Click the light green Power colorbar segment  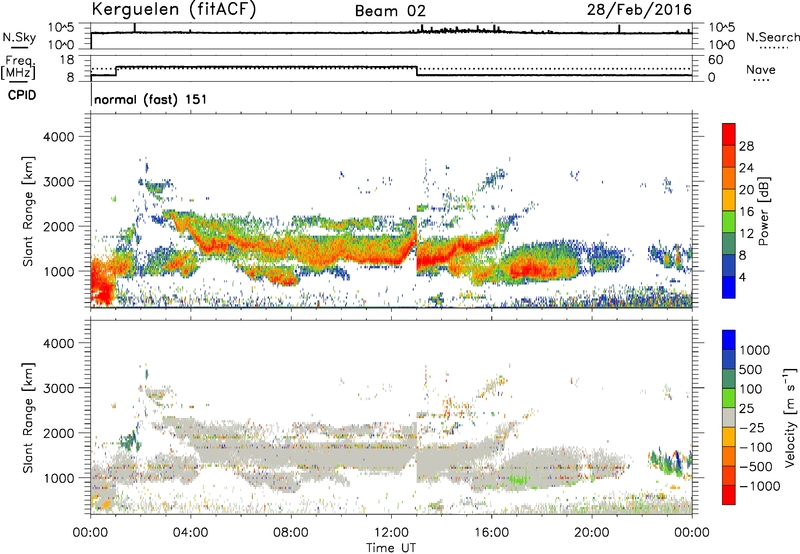coord(729,221)
